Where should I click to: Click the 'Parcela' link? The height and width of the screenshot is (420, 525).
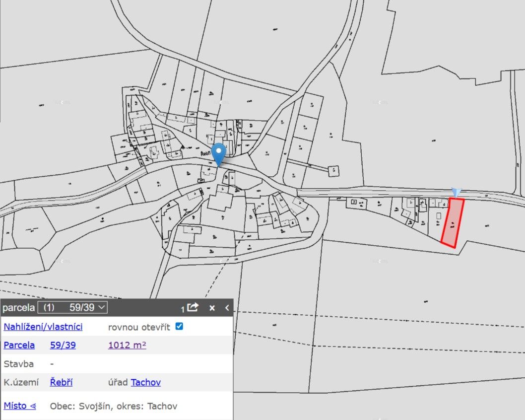(x=19, y=345)
